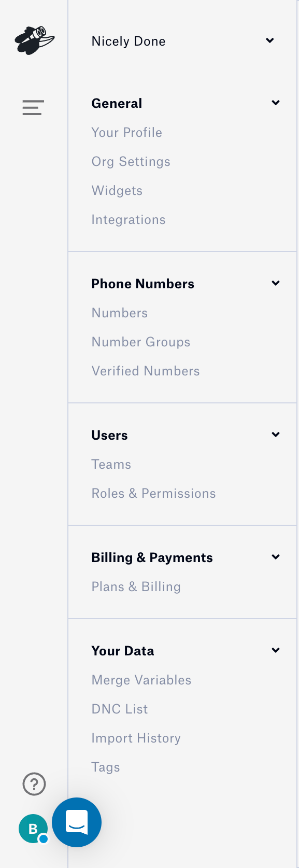
Task: Open the Widgets page
Action: pyautogui.click(x=117, y=190)
